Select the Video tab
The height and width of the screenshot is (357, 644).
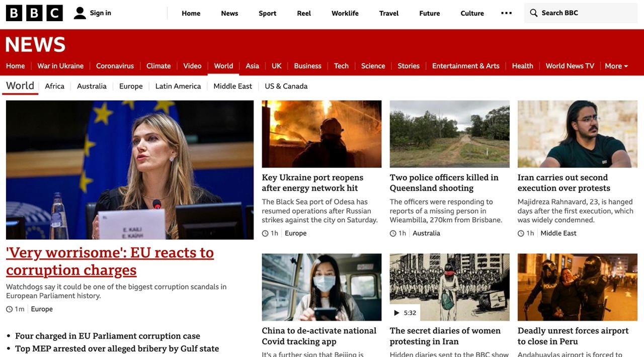(x=192, y=66)
